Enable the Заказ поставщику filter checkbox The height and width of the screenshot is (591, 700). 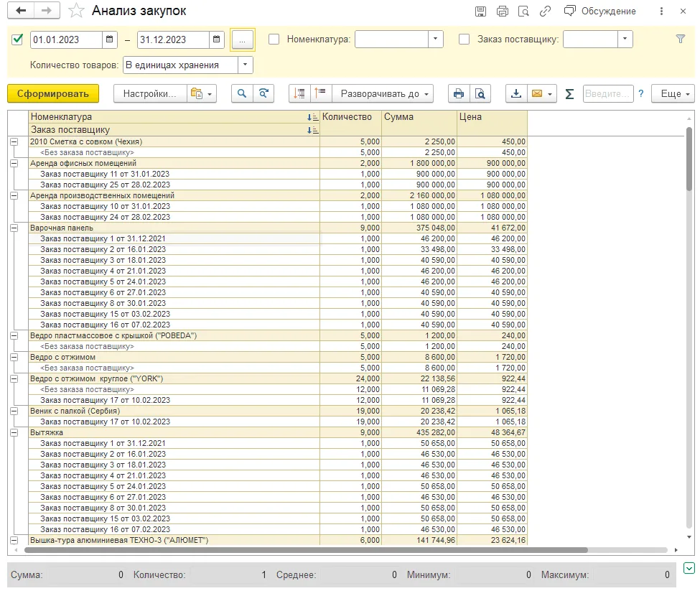[465, 39]
